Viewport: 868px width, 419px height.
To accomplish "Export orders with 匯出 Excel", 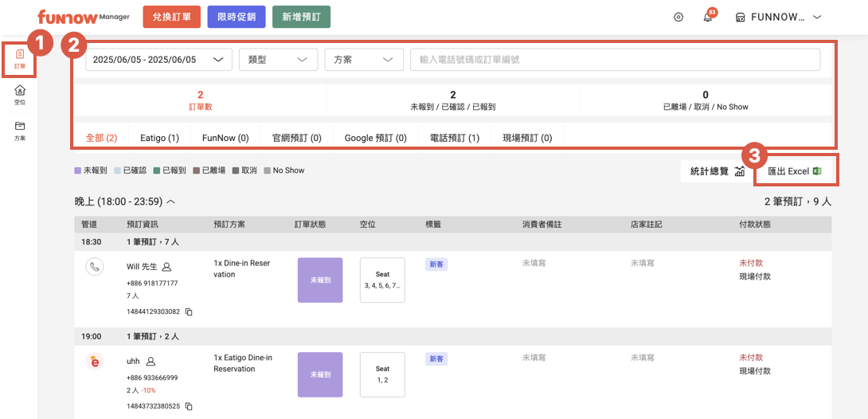I will point(794,171).
